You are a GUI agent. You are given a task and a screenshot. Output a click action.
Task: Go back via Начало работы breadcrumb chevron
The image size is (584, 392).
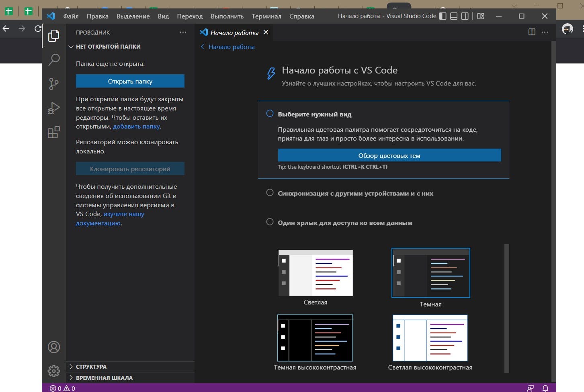[202, 47]
